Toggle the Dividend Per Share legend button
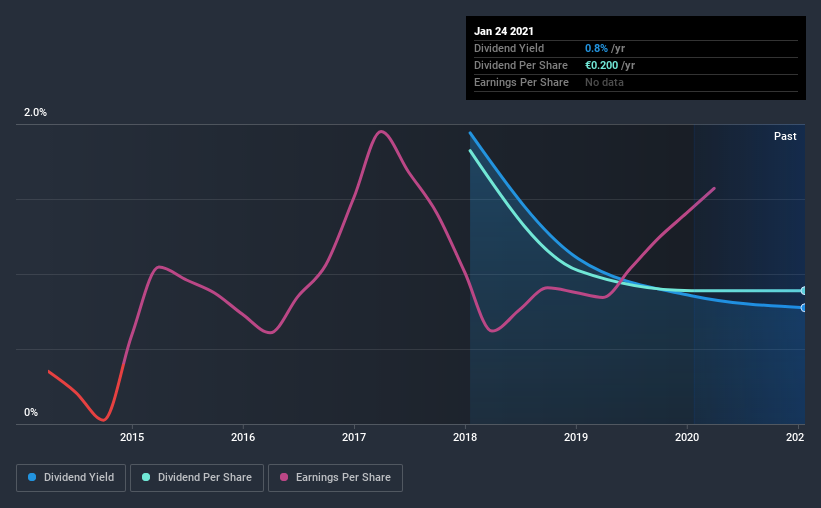 [x=197, y=478]
